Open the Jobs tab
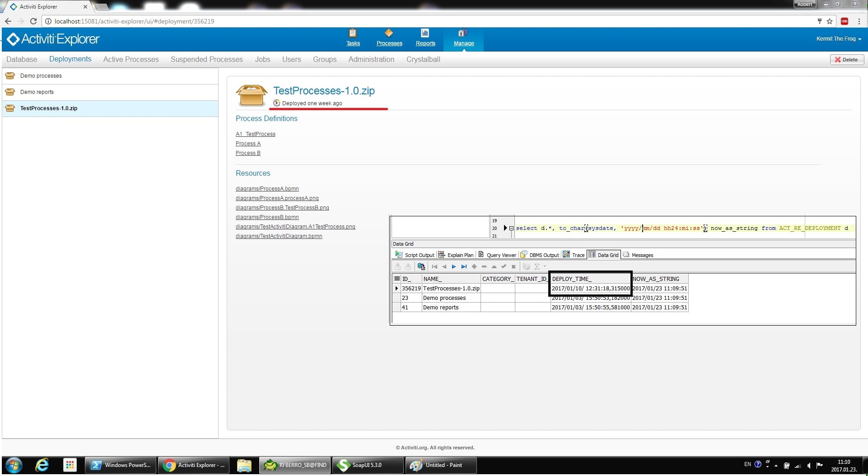 [x=262, y=59]
